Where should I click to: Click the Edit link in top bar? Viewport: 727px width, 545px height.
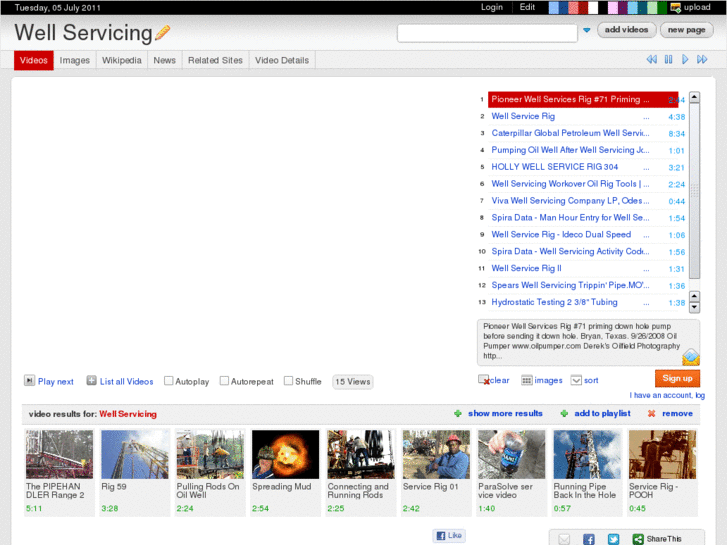point(527,7)
